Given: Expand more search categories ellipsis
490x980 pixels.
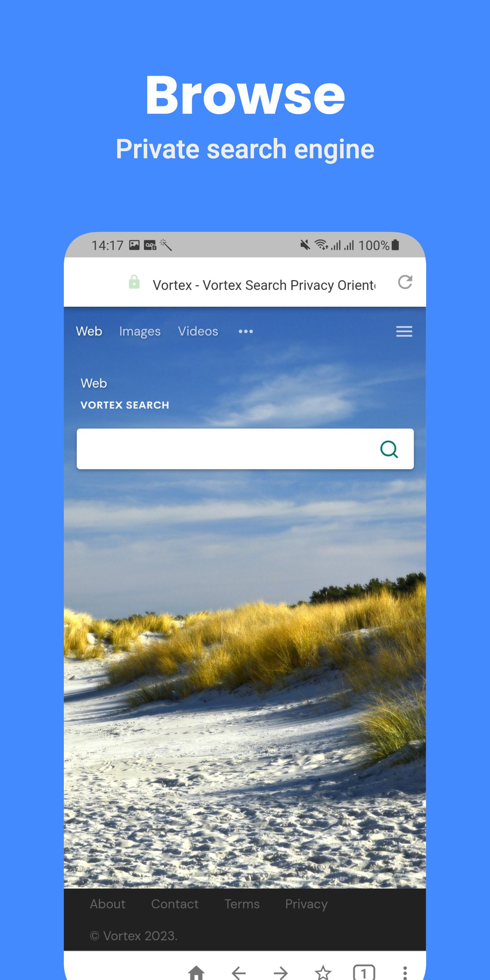Looking at the screenshot, I should point(246,331).
